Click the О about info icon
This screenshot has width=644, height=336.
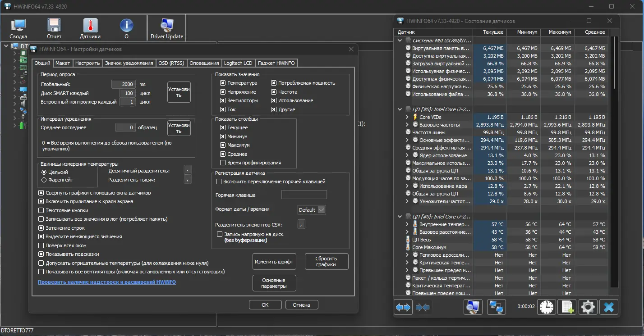[126, 29]
